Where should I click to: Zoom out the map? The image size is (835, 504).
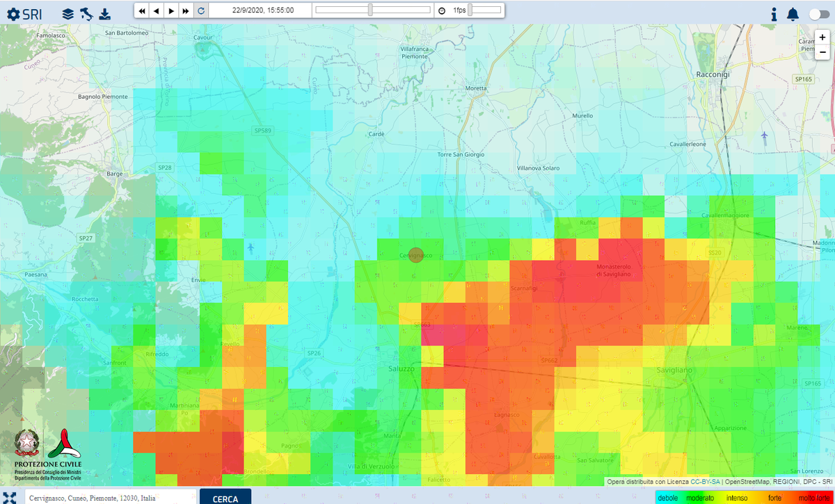pyautogui.click(x=822, y=52)
